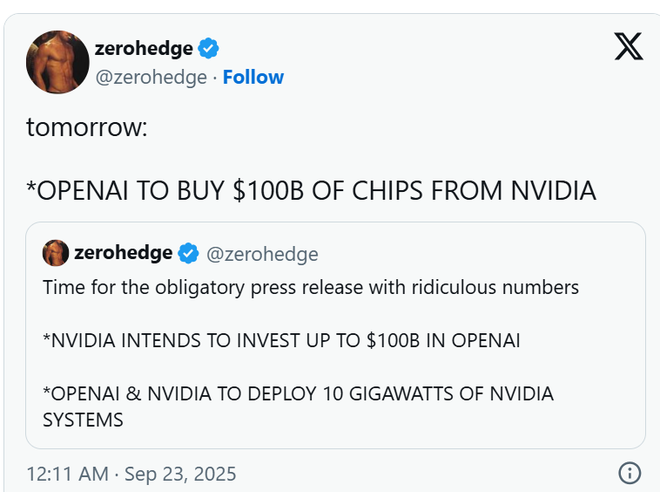660x492 pixels.
Task: Click the X logo icon
Action: click(628, 46)
